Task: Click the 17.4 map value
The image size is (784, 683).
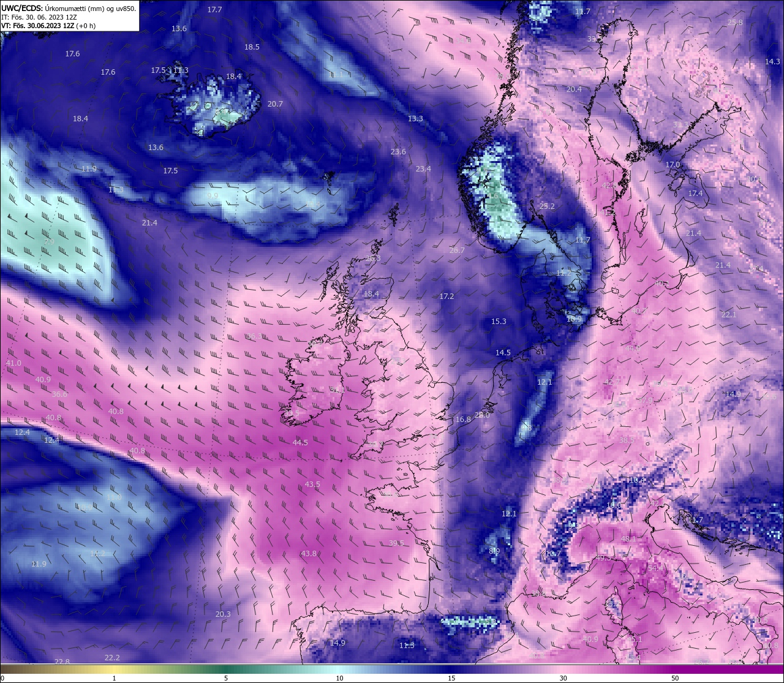Action: [x=695, y=194]
